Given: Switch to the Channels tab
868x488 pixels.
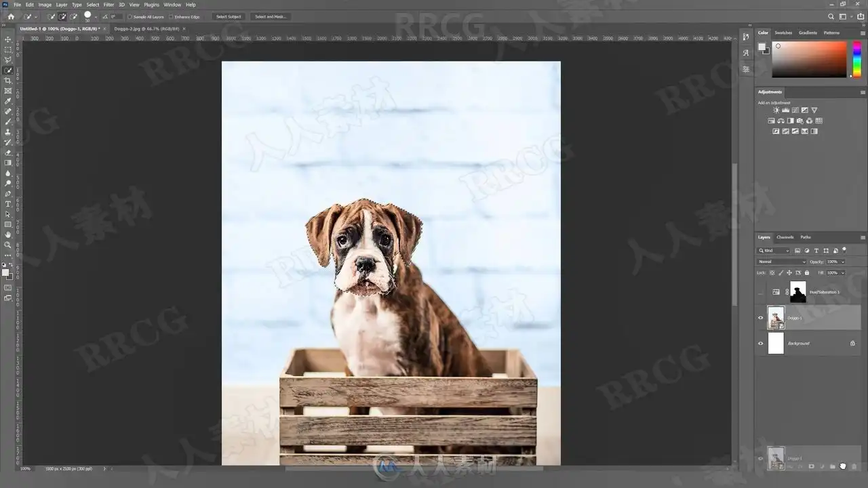Looking at the screenshot, I should [x=785, y=237].
